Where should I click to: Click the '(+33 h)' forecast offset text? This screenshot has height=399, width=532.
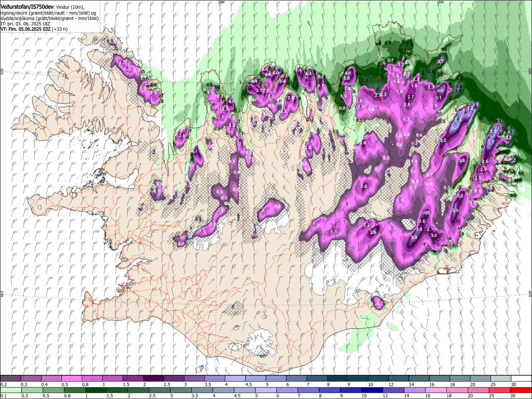pyautogui.click(x=59, y=29)
